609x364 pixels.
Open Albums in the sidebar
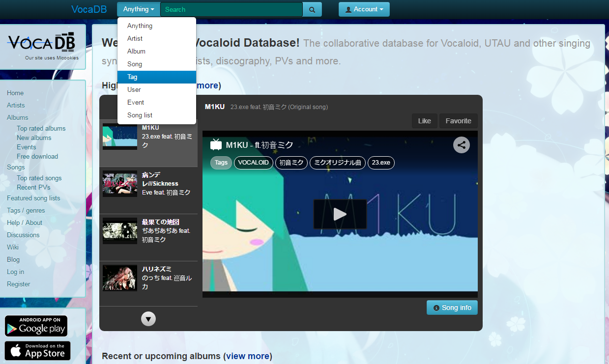pos(18,118)
